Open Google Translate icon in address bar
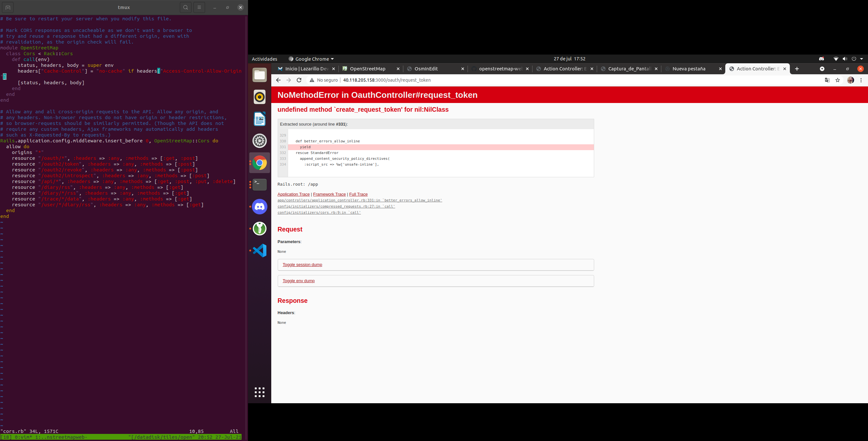This screenshot has height=441, width=868. [827, 80]
